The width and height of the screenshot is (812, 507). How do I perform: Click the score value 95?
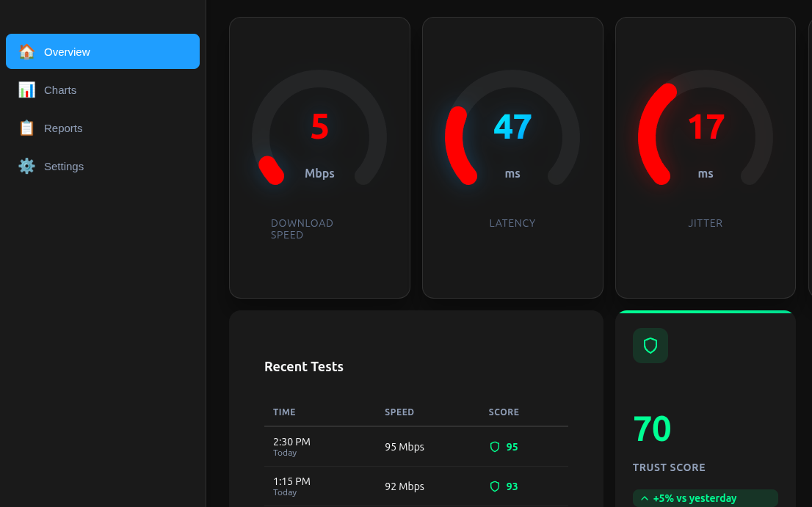pos(512,447)
